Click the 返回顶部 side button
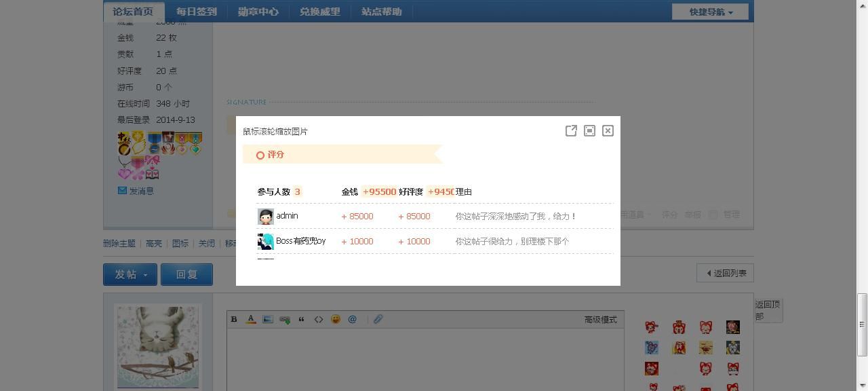This screenshot has height=391, width=868. tap(768, 310)
